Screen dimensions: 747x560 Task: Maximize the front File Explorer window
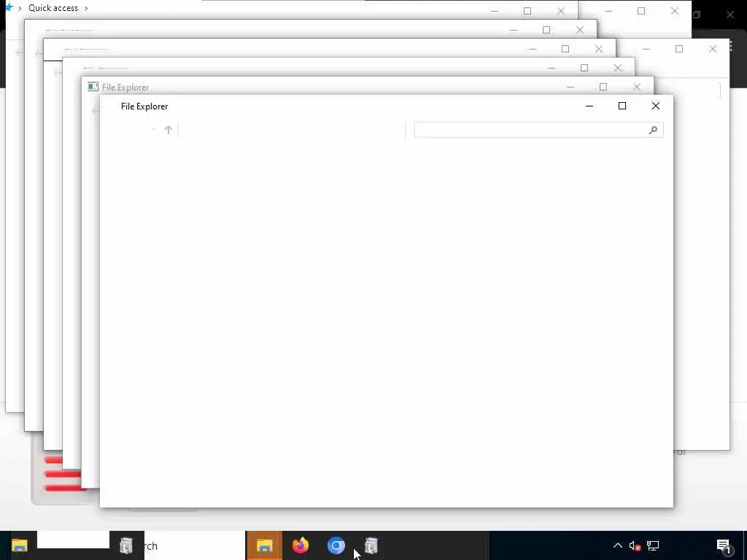(622, 106)
